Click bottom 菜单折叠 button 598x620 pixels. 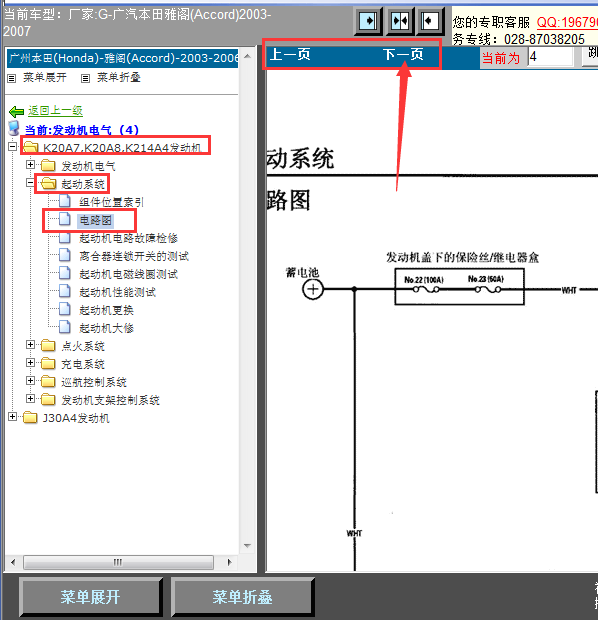pos(242,597)
